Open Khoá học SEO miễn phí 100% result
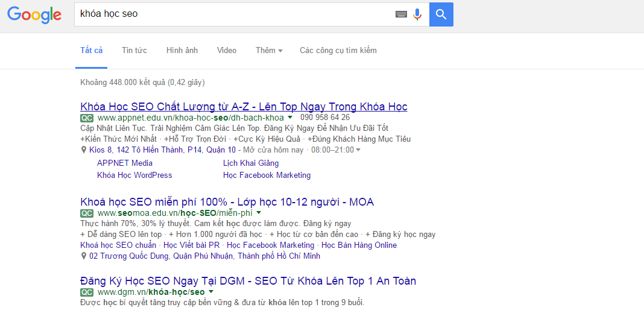 (227, 202)
